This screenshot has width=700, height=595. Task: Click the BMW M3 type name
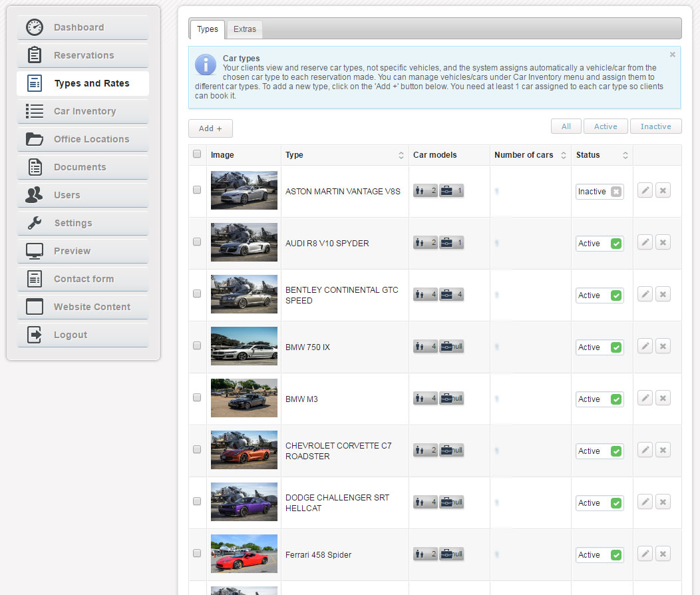(301, 399)
